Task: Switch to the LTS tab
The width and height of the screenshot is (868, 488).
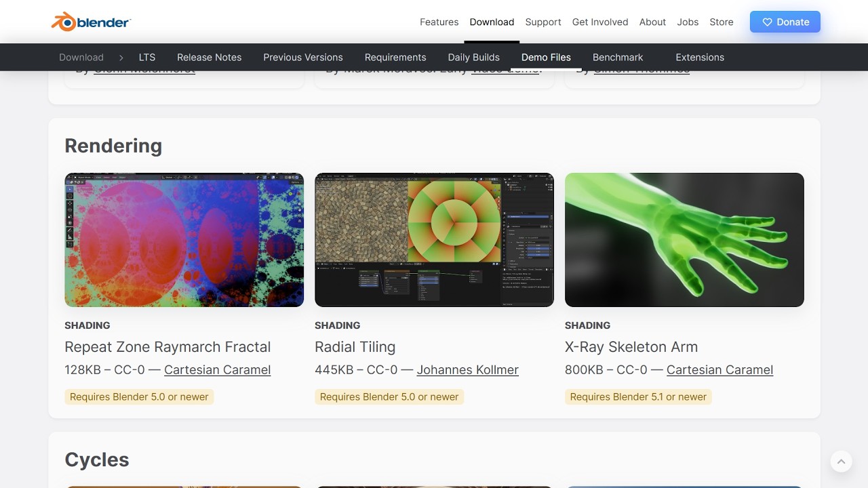Action: click(147, 58)
